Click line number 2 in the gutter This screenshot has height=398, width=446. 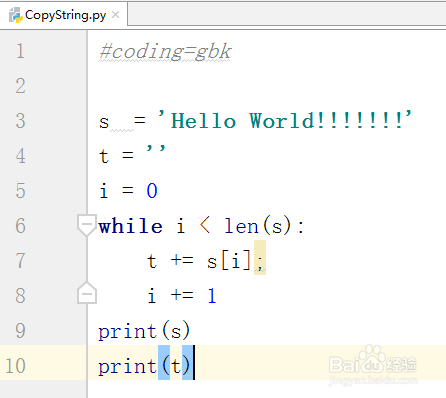click(x=20, y=86)
